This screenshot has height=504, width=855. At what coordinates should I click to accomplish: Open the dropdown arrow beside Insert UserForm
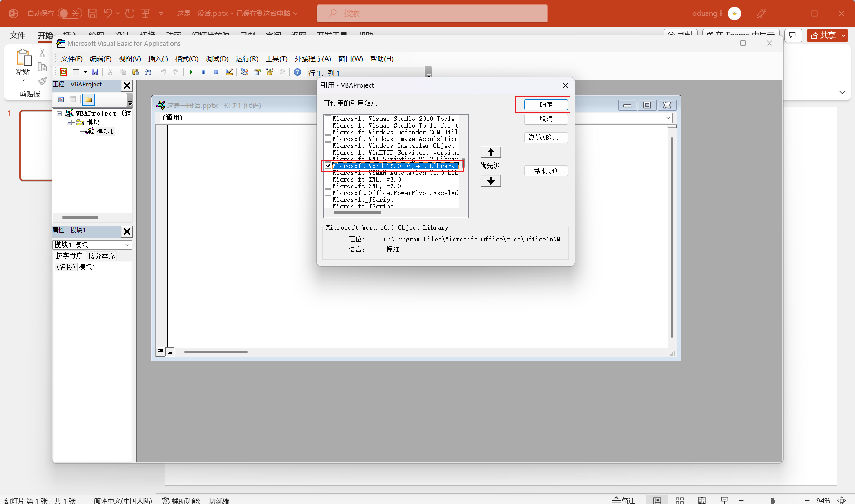[x=85, y=72]
